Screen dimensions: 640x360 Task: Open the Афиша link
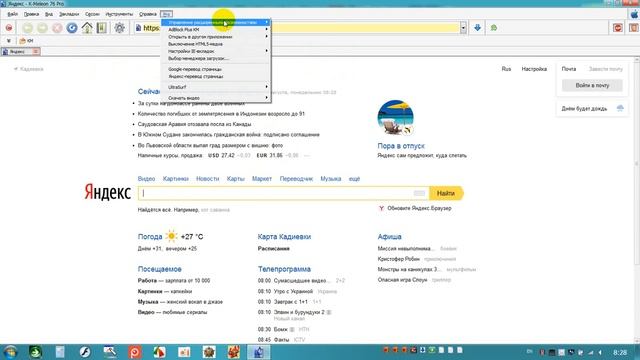point(389,236)
